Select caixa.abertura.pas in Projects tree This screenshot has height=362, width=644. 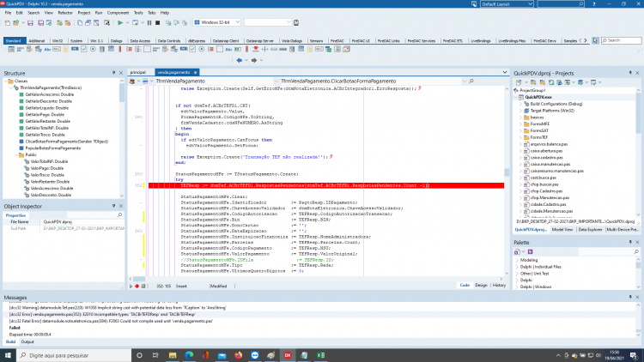(546, 151)
